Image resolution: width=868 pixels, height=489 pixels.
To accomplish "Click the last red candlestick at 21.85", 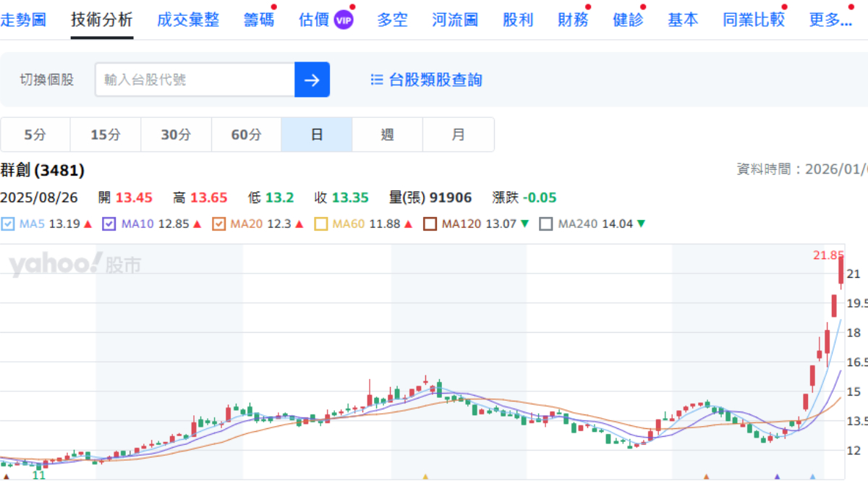I will click(x=841, y=272).
